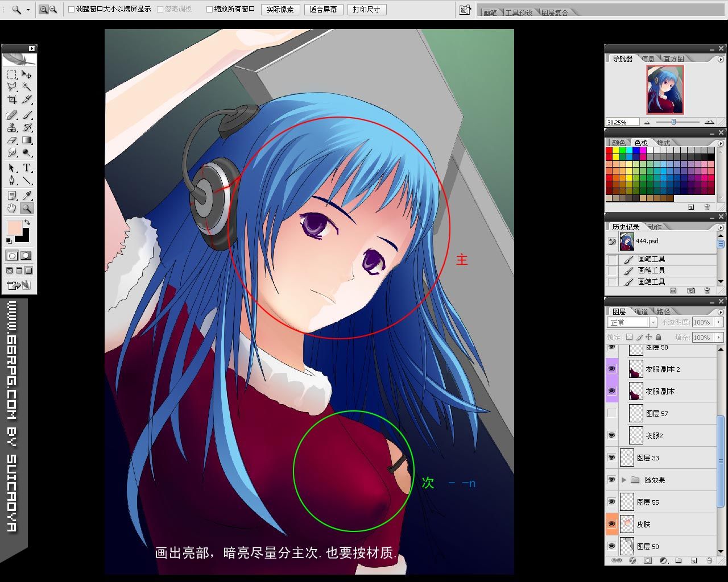
Task: Select the Gradient tool
Action: click(27, 140)
